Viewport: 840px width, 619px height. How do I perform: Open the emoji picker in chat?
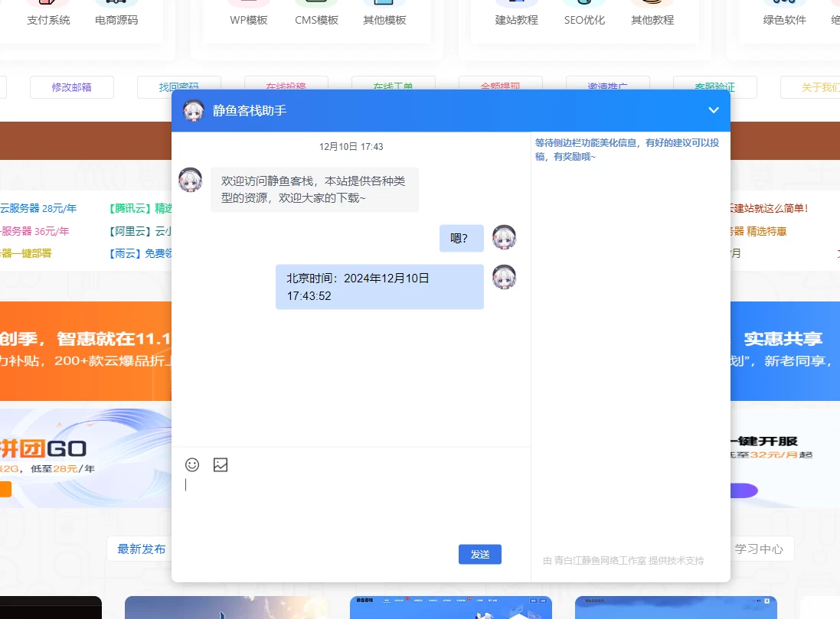click(x=192, y=464)
